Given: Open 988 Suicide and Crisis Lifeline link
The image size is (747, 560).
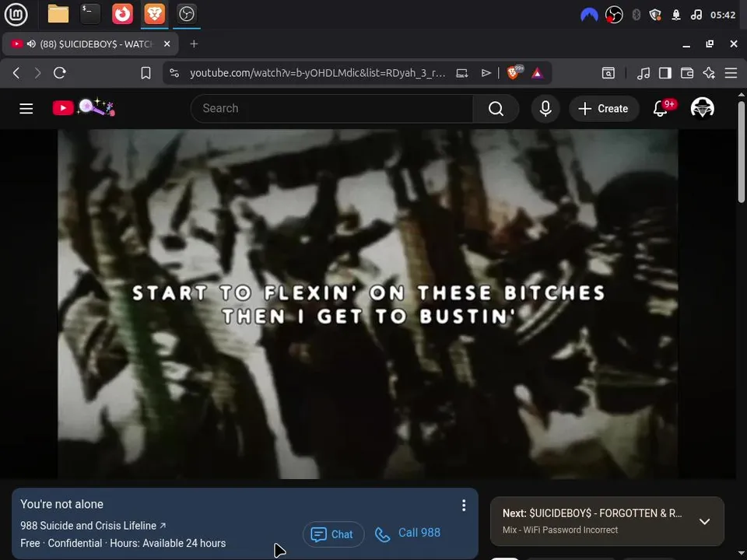Looking at the screenshot, I should (93, 526).
